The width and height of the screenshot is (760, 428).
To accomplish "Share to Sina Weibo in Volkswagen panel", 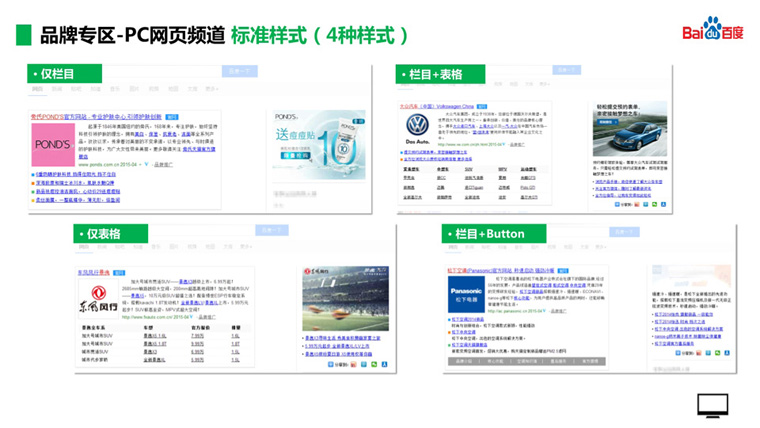I will point(637,205).
